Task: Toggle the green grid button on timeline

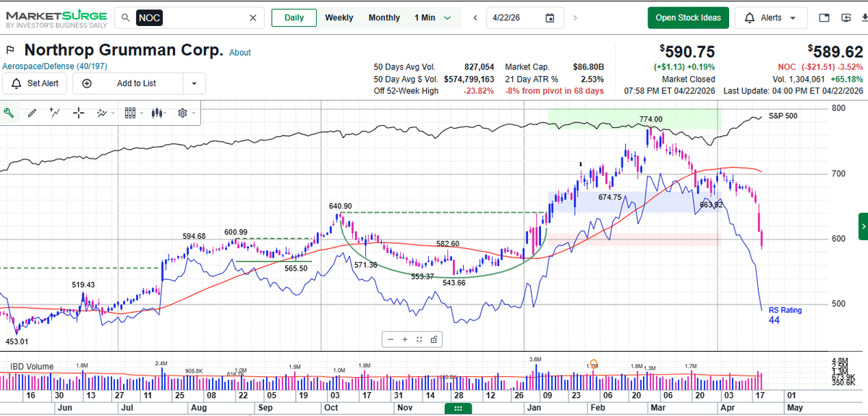Action: (x=458, y=409)
